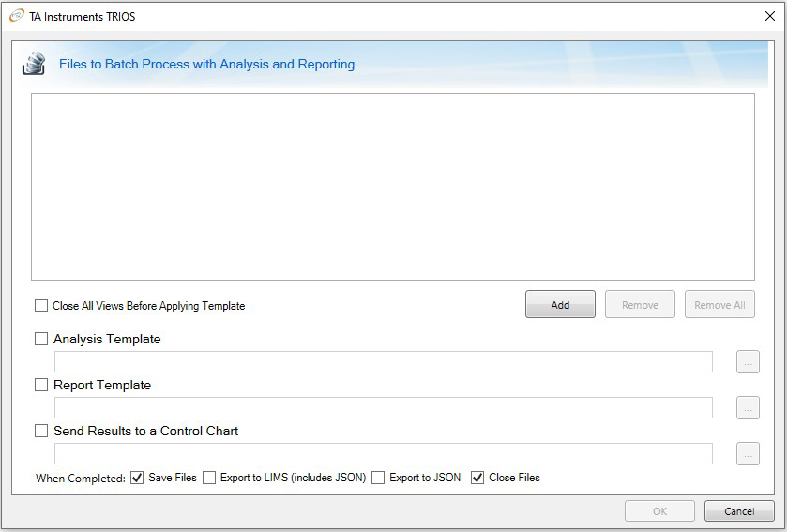Cancel the batch process dialog
Screen dimensions: 787x532
[x=739, y=511]
